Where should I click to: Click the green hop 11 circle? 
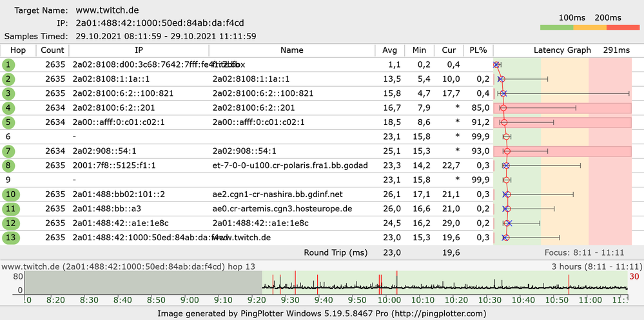(x=10, y=209)
